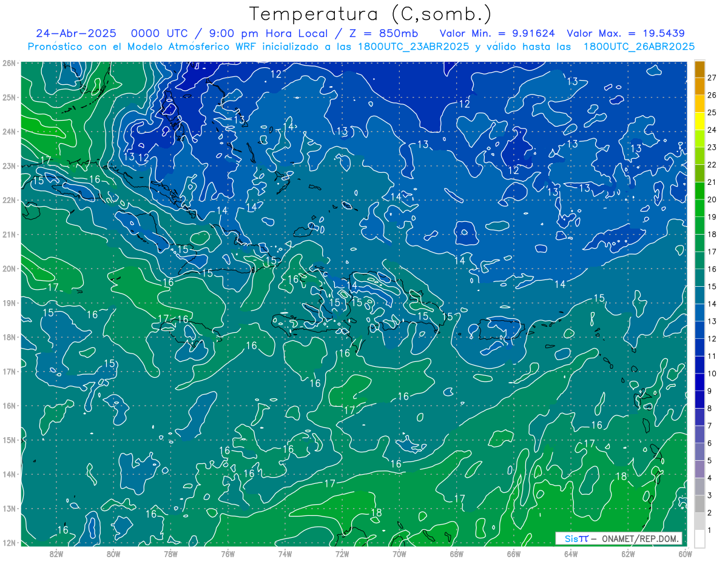
Task: Click the 64W longitude axis label
Action: point(571,554)
